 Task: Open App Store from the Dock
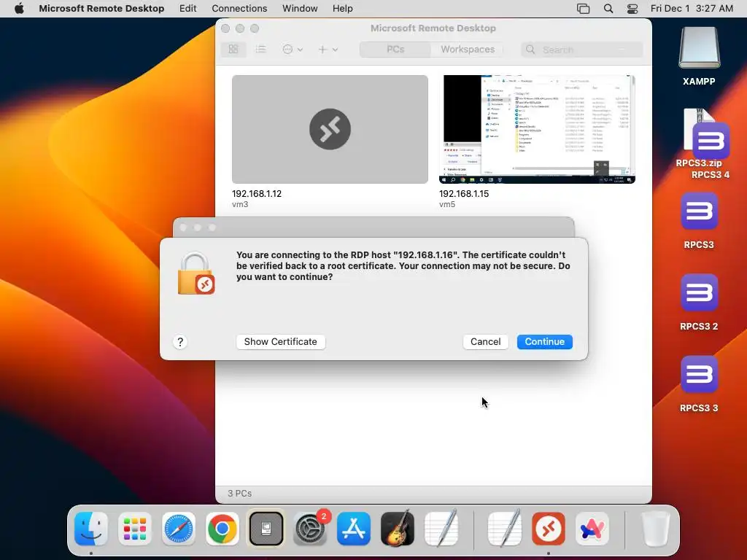pos(354,529)
